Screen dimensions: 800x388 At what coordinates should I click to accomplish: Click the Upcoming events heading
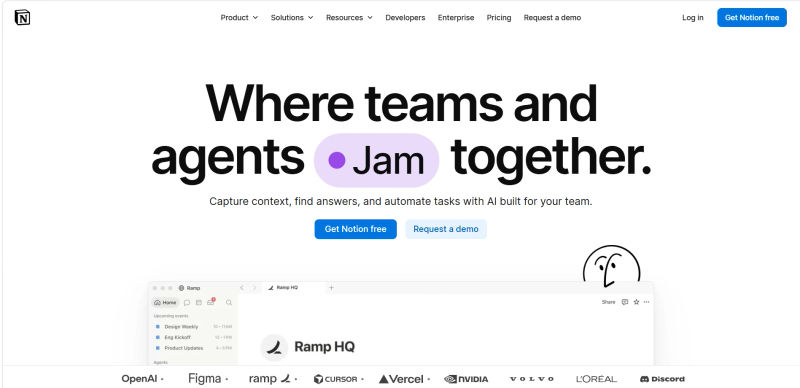[x=171, y=316]
